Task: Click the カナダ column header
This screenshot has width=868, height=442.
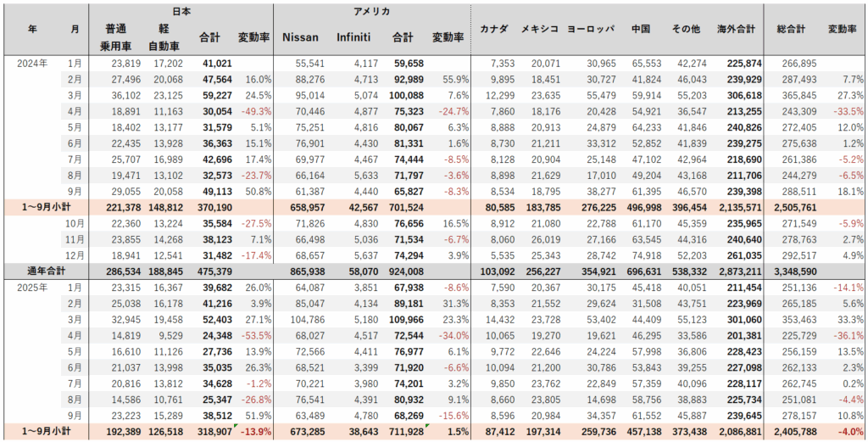Action: pos(493,29)
